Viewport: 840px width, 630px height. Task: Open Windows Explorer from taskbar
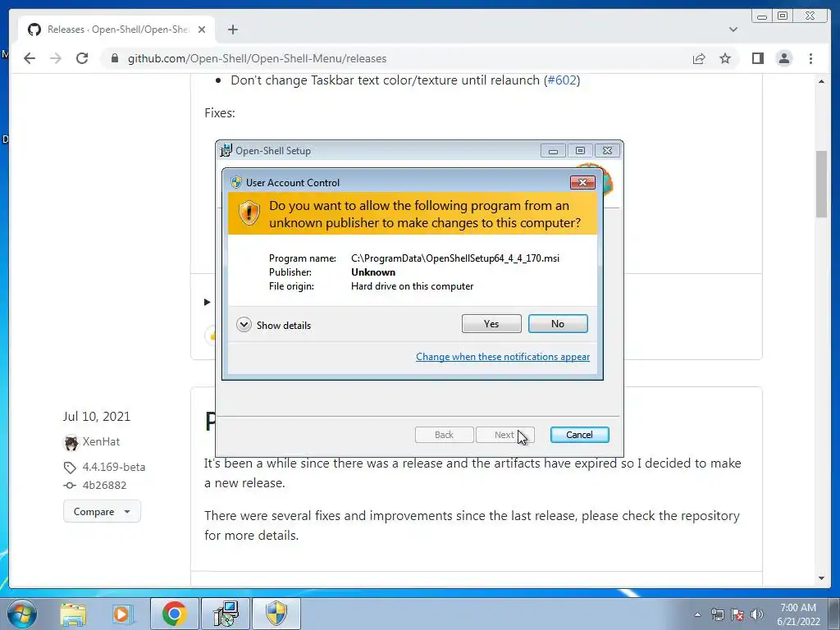point(73,614)
